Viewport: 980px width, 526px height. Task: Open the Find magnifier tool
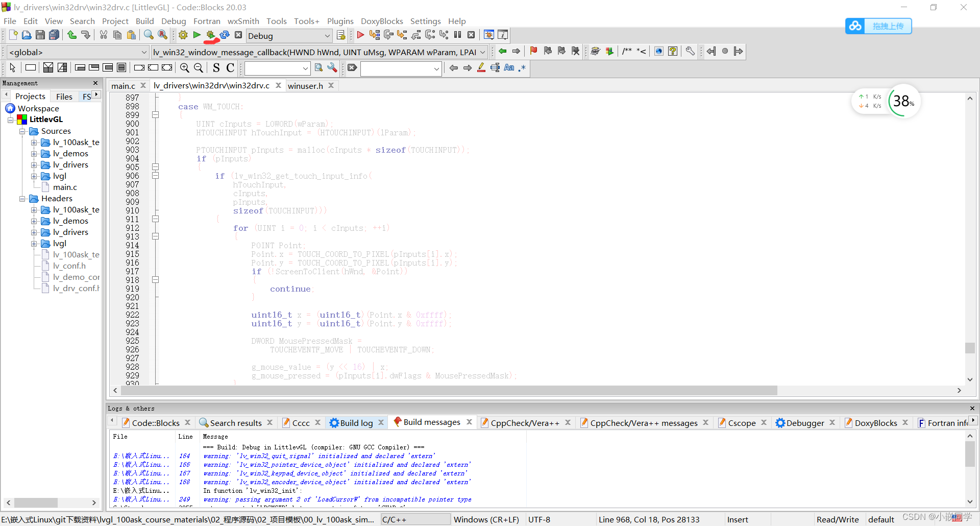pyautogui.click(x=149, y=35)
